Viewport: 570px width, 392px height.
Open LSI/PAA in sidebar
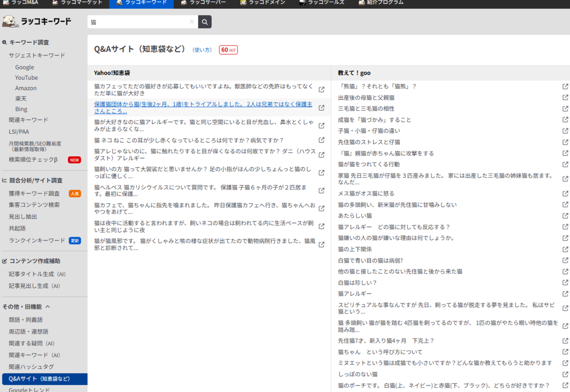19,132
